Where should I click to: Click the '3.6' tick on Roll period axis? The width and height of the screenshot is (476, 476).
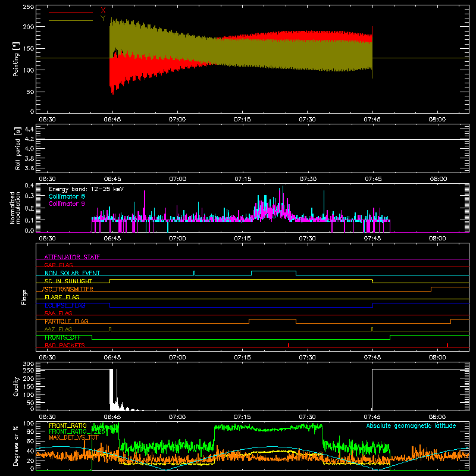(29, 168)
